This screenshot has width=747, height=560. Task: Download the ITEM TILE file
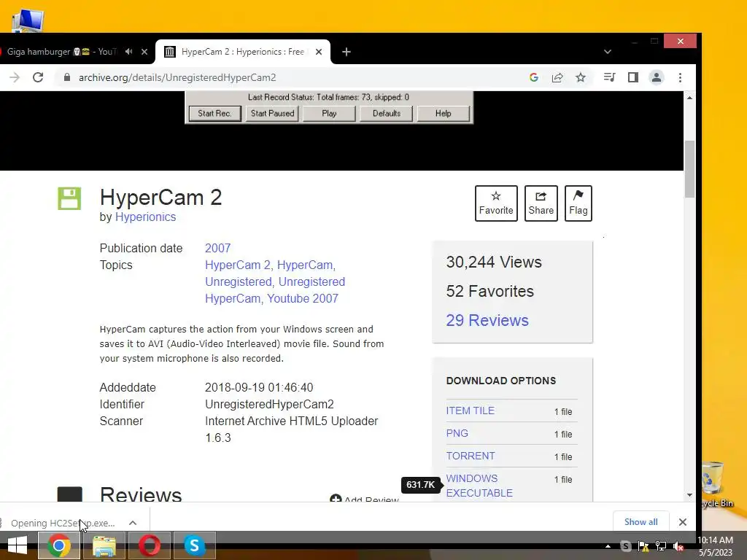(x=471, y=411)
